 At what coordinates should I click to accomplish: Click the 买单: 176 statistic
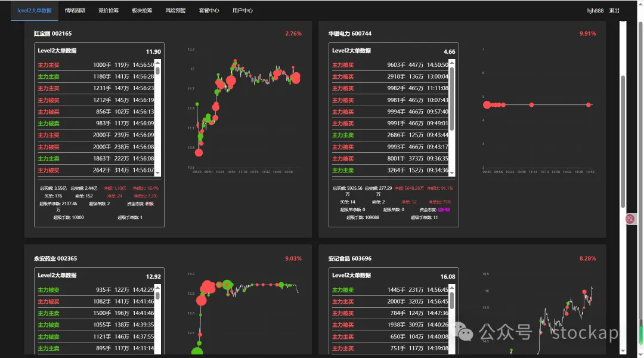[53, 196]
